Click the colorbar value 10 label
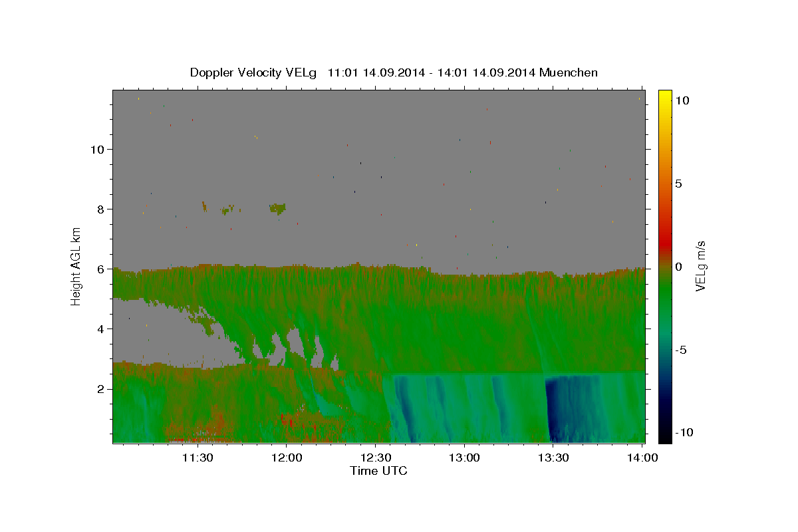The image size is (798, 532). (x=682, y=100)
